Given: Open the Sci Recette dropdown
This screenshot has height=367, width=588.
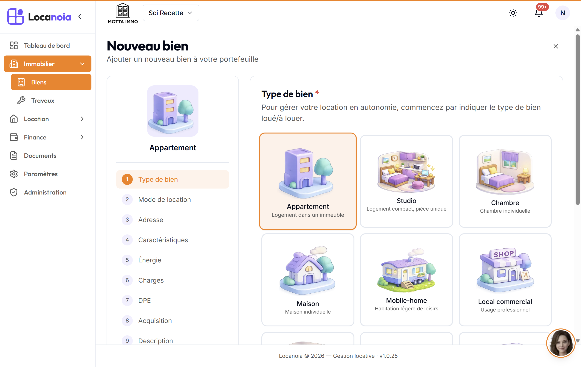Looking at the screenshot, I should (x=171, y=13).
